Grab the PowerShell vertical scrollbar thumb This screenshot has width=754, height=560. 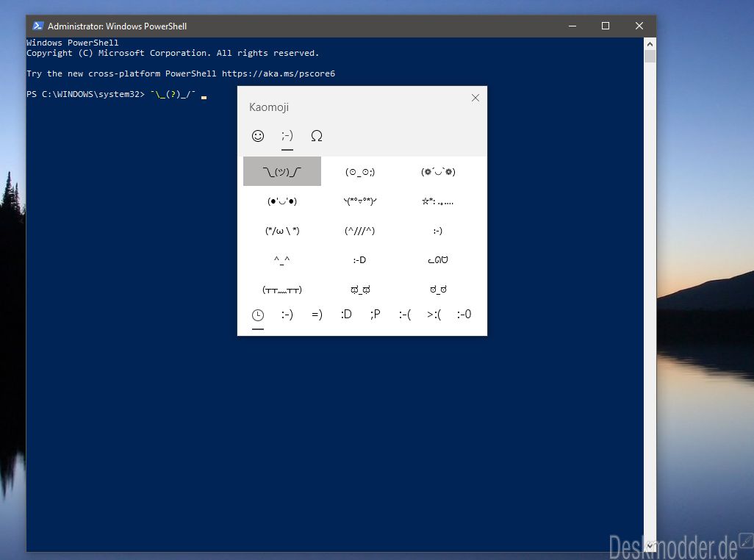tap(650, 57)
